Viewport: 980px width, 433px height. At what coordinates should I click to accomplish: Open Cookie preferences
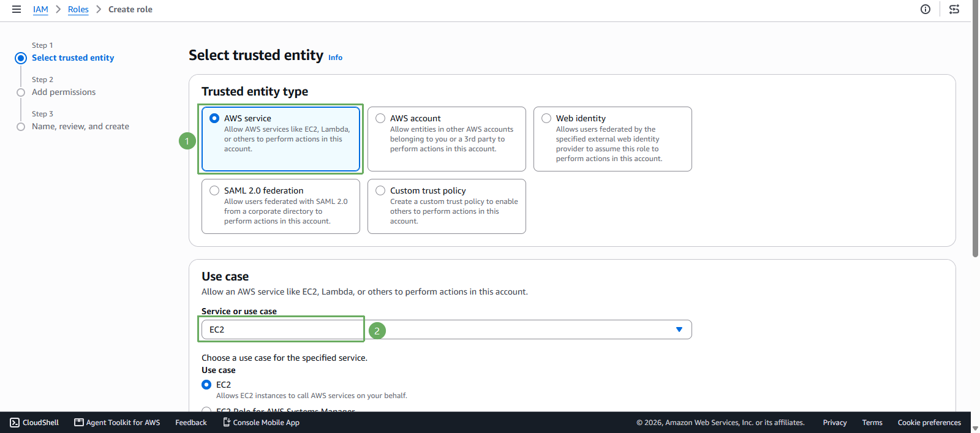(929, 423)
